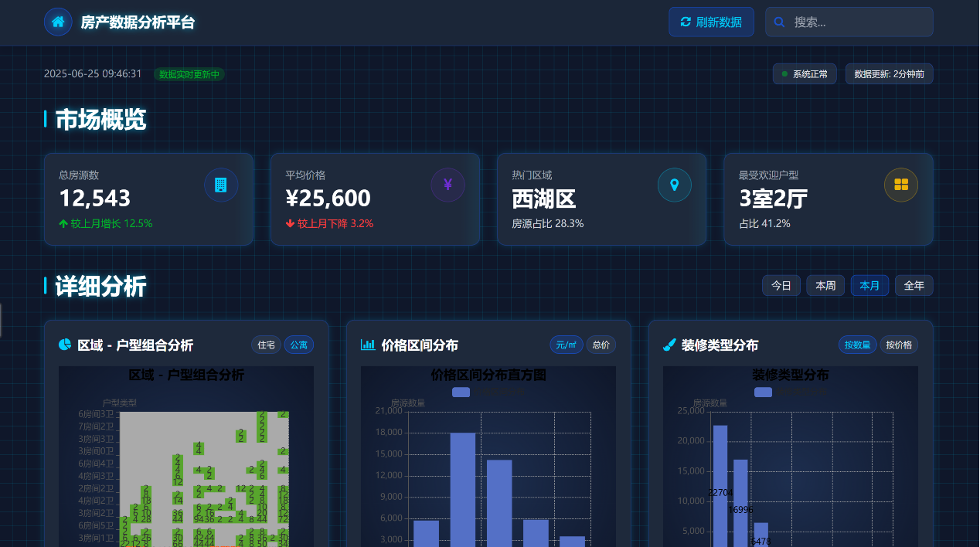Click the location pin icon on hot area card
The image size is (980, 547).
point(674,185)
